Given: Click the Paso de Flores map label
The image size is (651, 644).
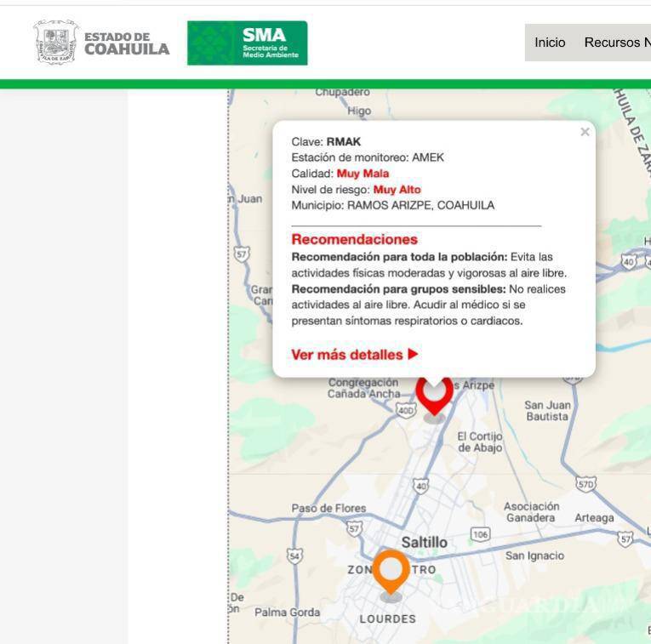Looking at the screenshot, I should (x=328, y=508).
